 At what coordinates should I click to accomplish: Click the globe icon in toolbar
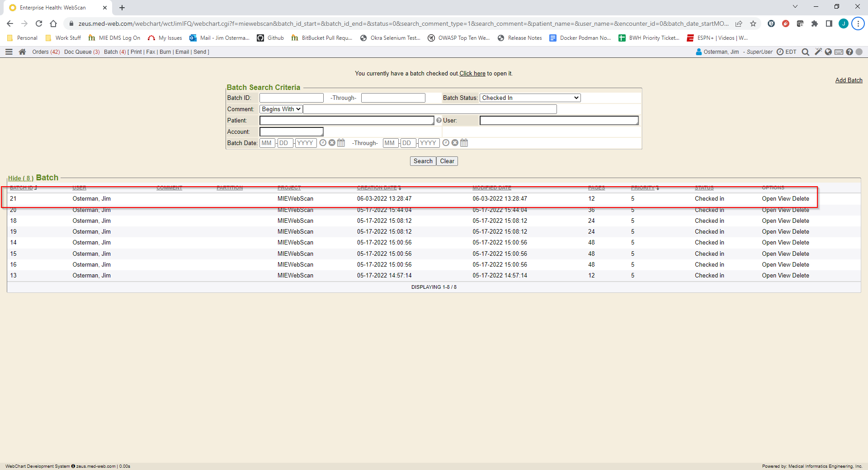coord(828,52)
